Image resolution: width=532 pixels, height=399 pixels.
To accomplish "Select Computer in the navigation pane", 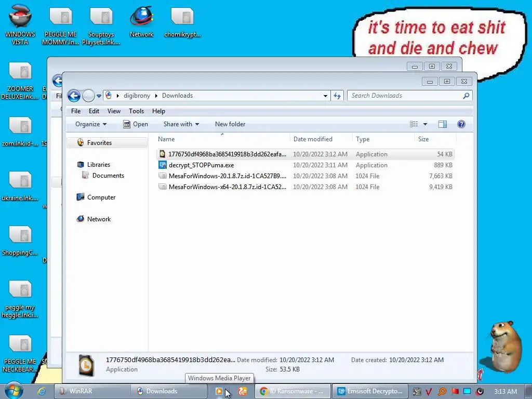I will [x=96, y=197].
